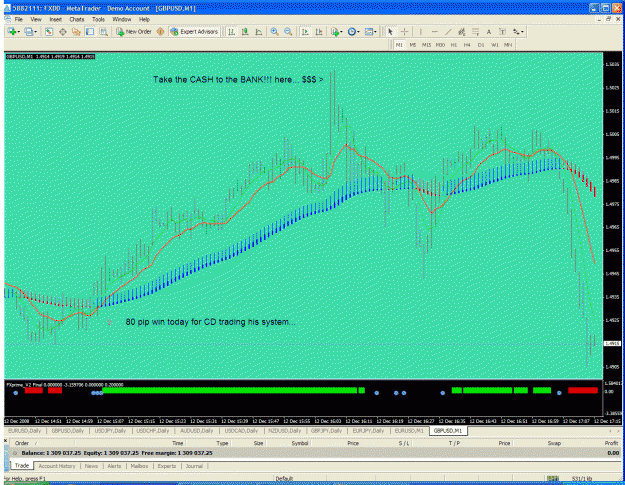Draw a vertical line tool
This screenshot has width=625, height=485.
[421, 32]
